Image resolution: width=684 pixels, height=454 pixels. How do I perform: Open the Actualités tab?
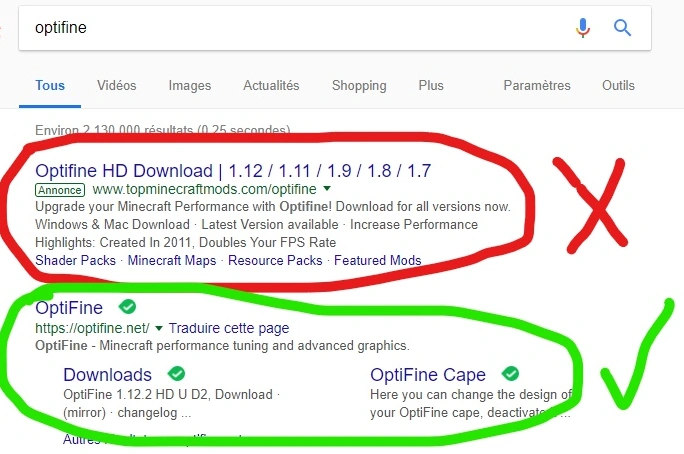[271, 86]
